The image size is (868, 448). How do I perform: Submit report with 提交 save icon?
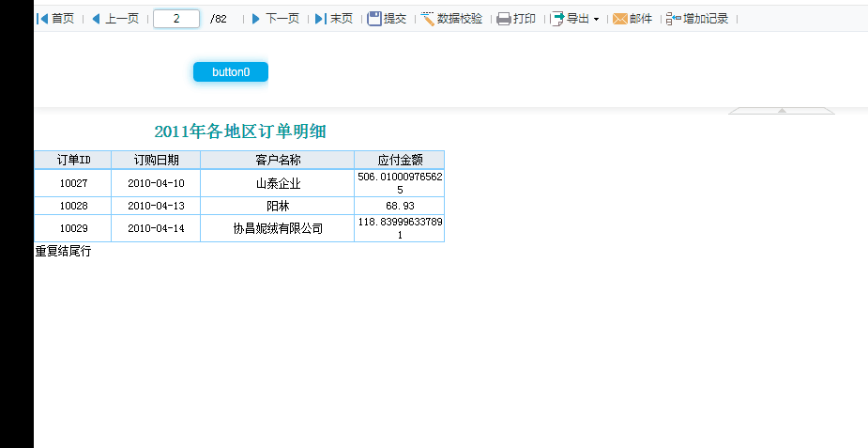point(374,19)
